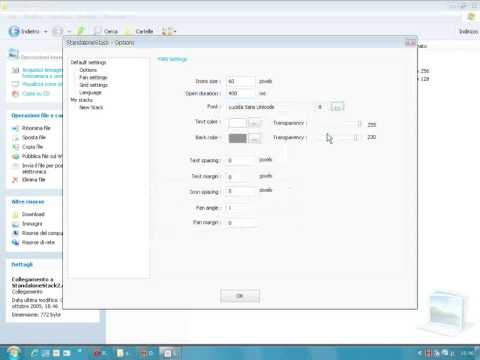Select New Stack under My stacks
The image size is (480, 360).
(91, 107)
